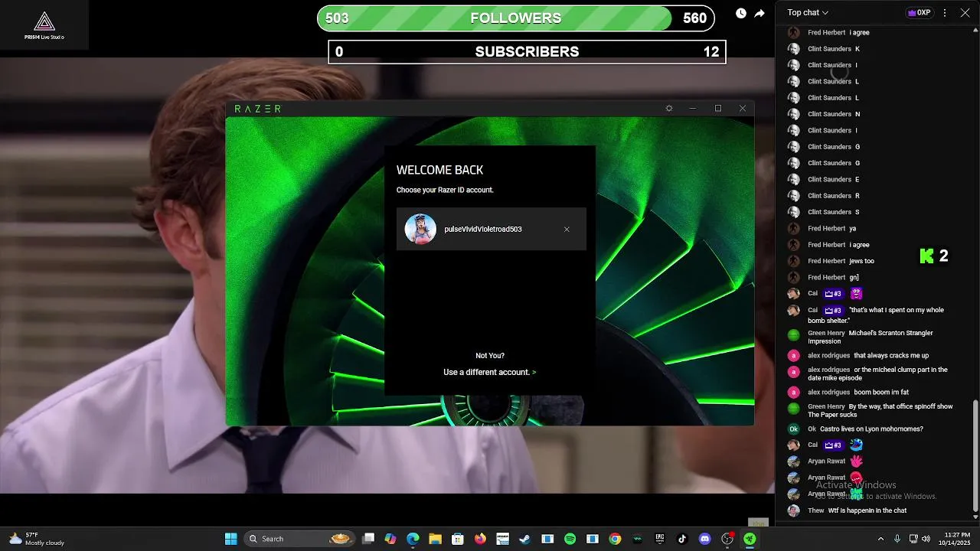980x551 pixels.
Task: Minimize the Razer login window
Action: coord(693,109)
